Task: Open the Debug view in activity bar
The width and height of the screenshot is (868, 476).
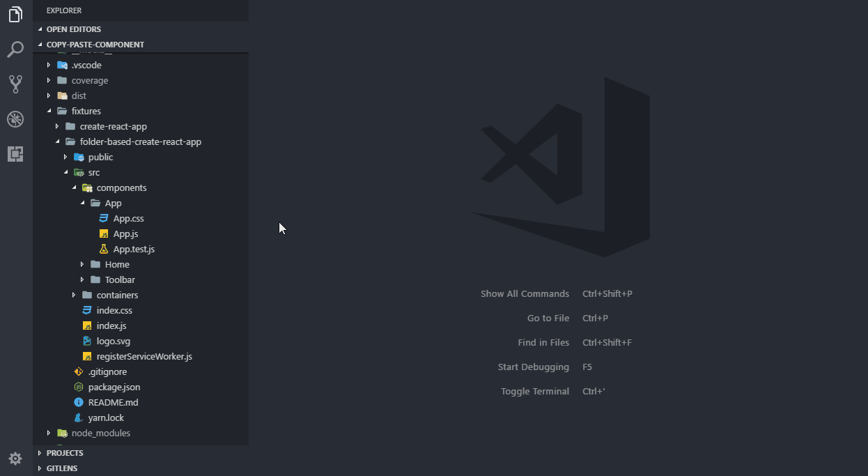Action: pos(15,119)
